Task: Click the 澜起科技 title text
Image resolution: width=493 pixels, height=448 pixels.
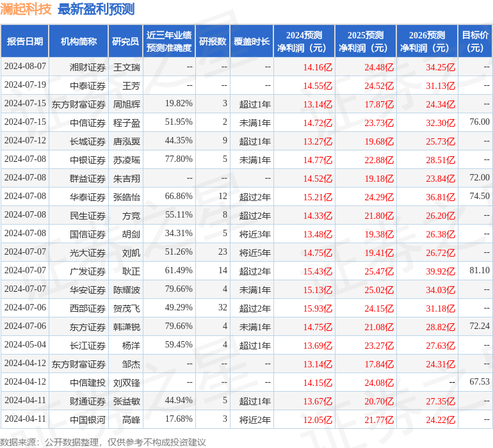Action: pyautogui.click(x=26, y=9)
